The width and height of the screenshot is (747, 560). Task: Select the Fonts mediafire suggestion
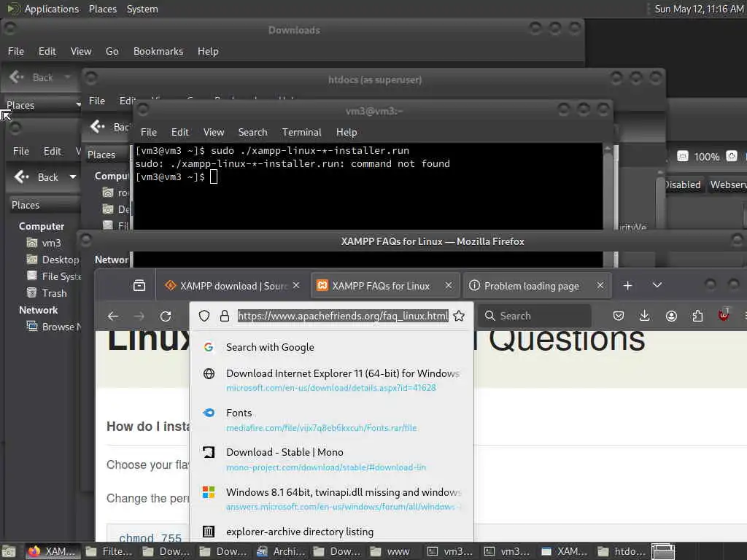pos(331,420)
